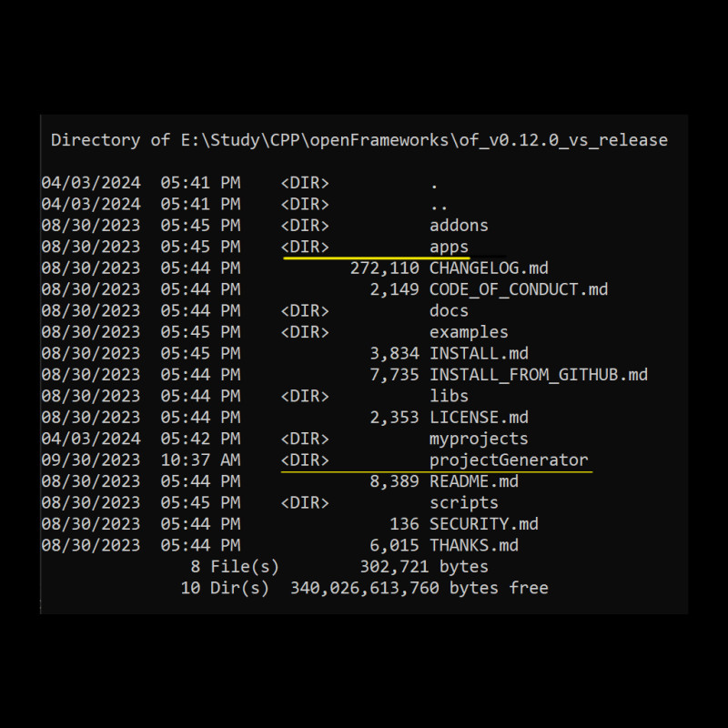This screenshot has width=728, height=728.
Task: Click the directory path header line
Action: pos(359,140)
